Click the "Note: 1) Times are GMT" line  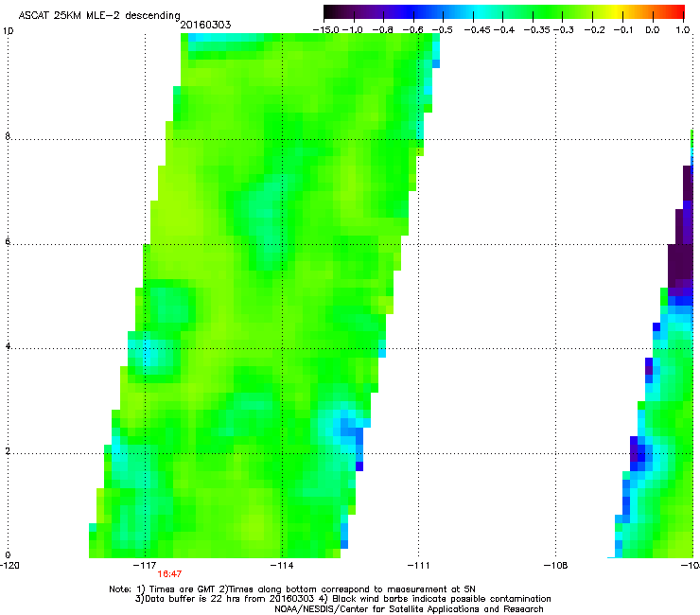click(292, 589)
